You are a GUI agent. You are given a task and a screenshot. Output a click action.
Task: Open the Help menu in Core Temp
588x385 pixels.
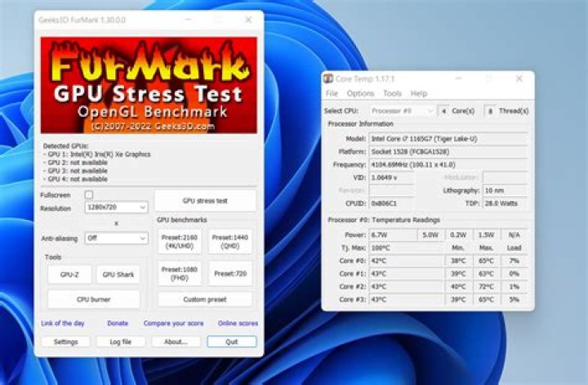pos(419,93)
